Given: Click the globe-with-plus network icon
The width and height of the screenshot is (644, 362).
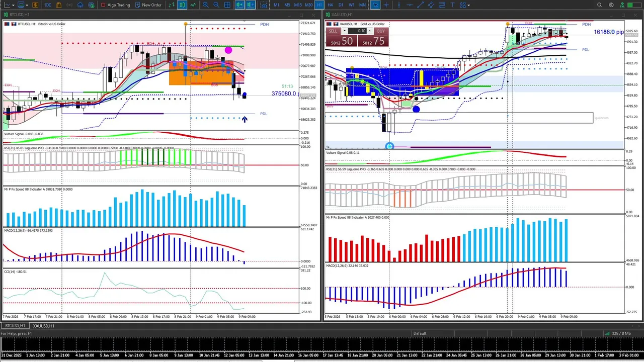Looking at the screenshot, I should point(91,5).
